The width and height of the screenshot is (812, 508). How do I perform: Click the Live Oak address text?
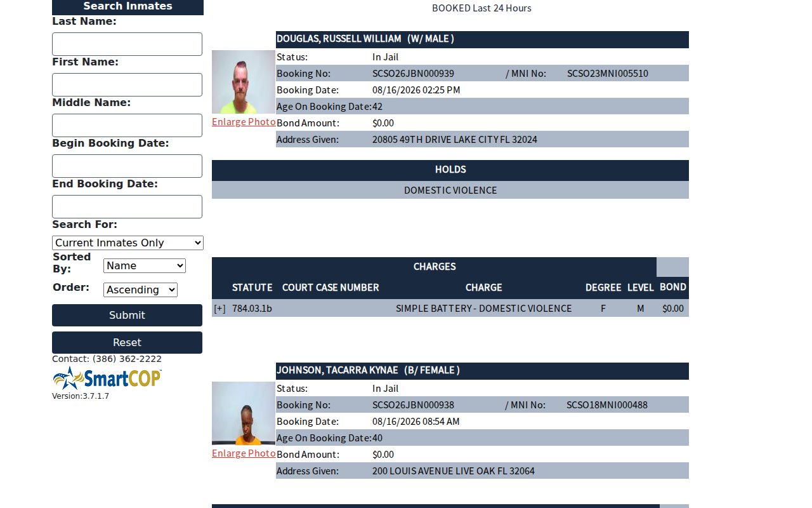(454, 471)
